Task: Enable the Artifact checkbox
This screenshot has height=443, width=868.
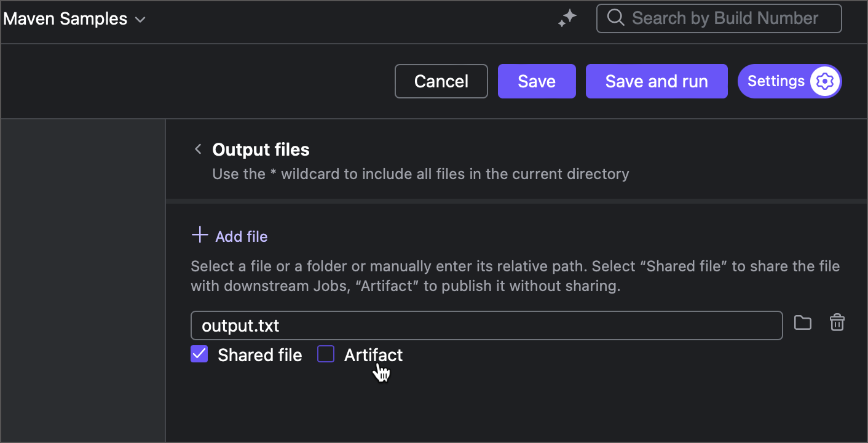Action: tap(325, 354)
